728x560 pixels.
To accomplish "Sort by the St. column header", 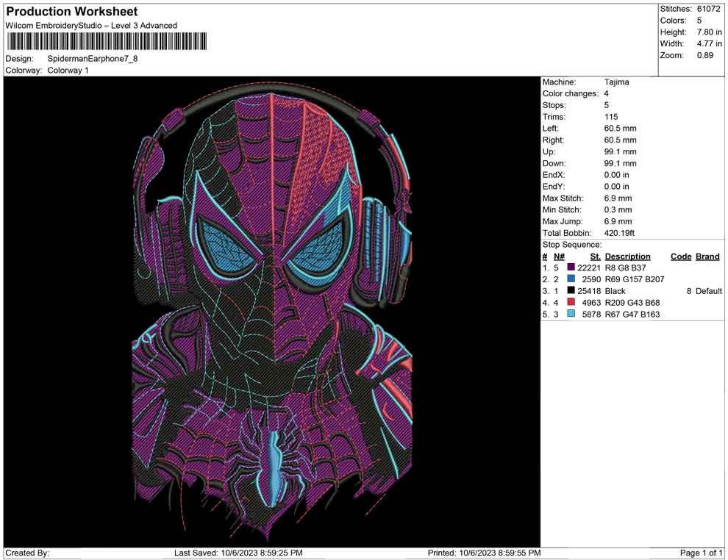I will 594,256.
